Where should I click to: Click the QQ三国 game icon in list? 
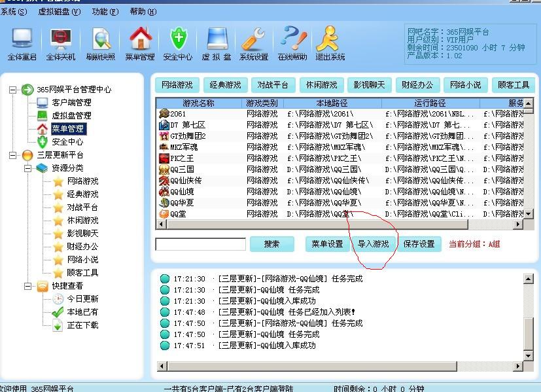164,169
